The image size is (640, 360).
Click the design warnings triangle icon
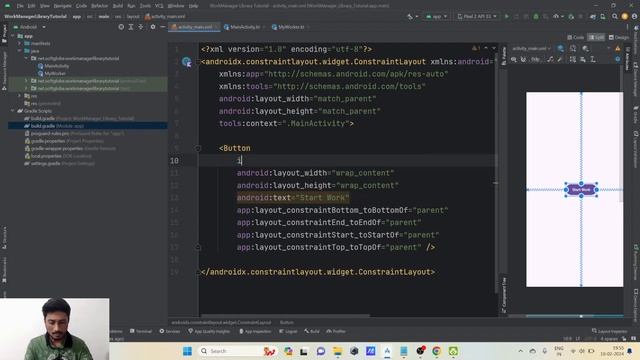click(x=618, y=49)
